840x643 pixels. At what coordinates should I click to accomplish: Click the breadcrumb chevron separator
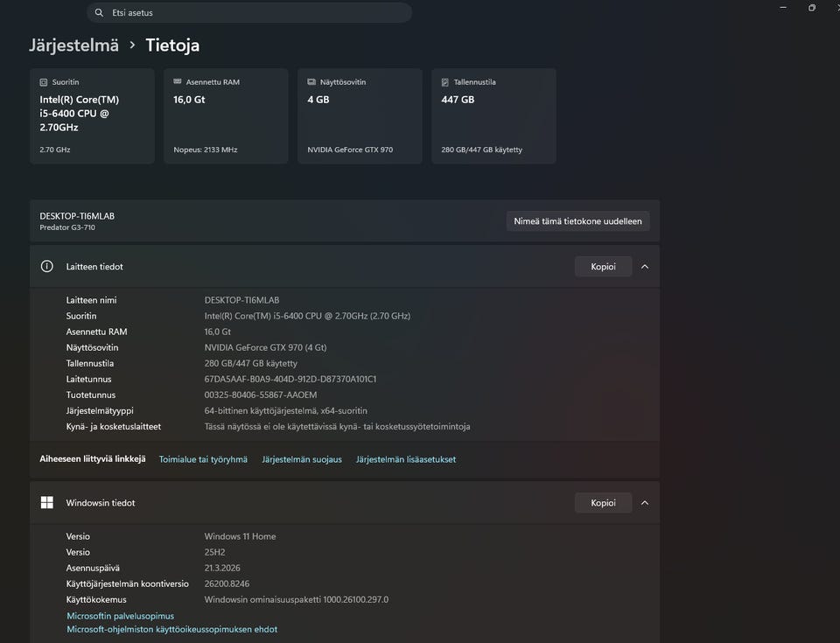[x=132, y=45]
